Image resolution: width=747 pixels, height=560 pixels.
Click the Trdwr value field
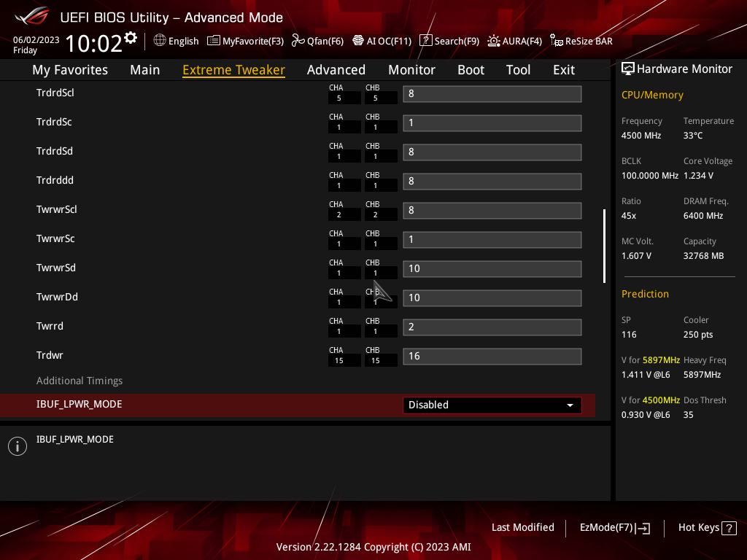pos(492,356)
